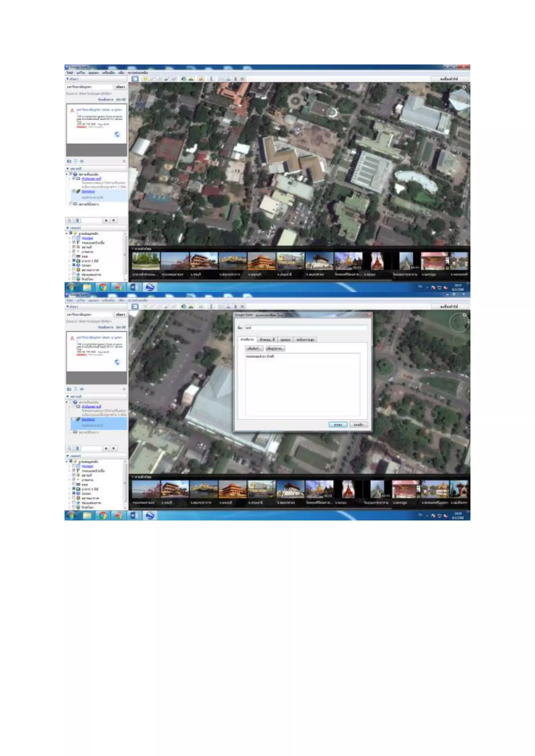Select the ruler tool in upper window toolbar
The image size is (535, 756).
pos(211,79)
